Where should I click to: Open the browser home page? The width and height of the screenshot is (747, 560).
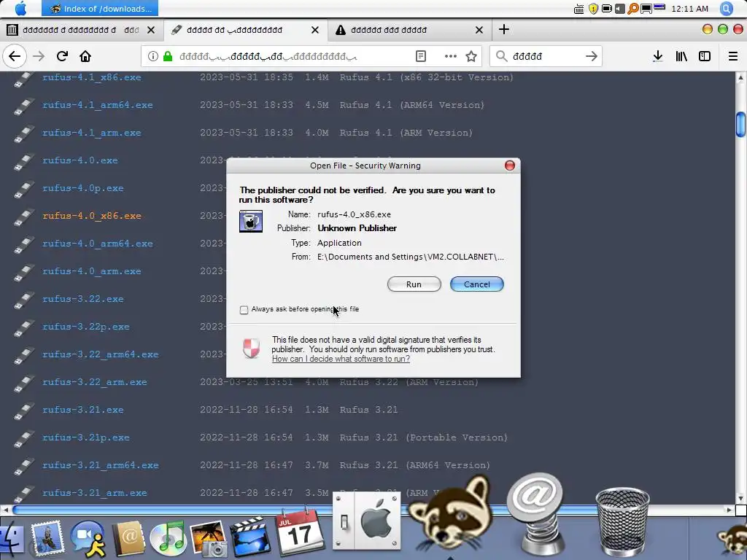coord(85,56)
